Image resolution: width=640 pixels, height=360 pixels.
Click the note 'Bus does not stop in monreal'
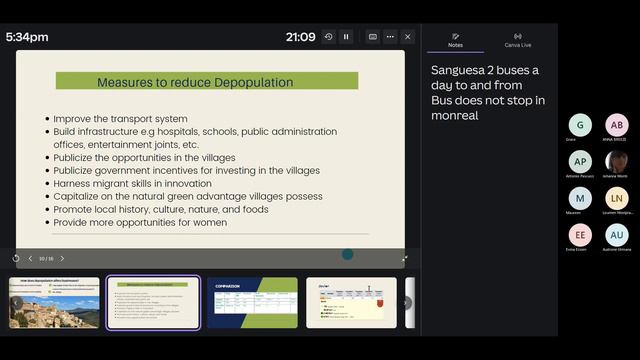(x=488, y=108)
